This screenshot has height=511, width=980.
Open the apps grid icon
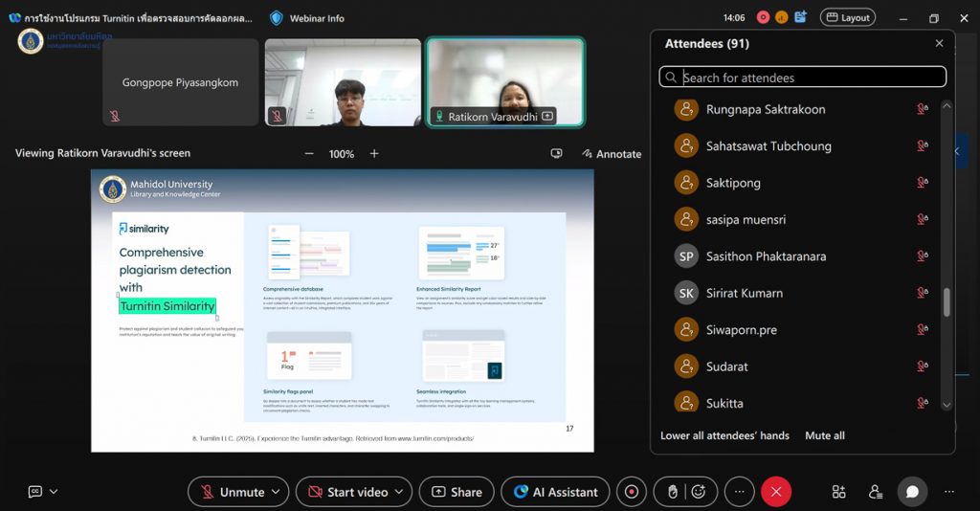pyautogui.click(x=838, y=492)
